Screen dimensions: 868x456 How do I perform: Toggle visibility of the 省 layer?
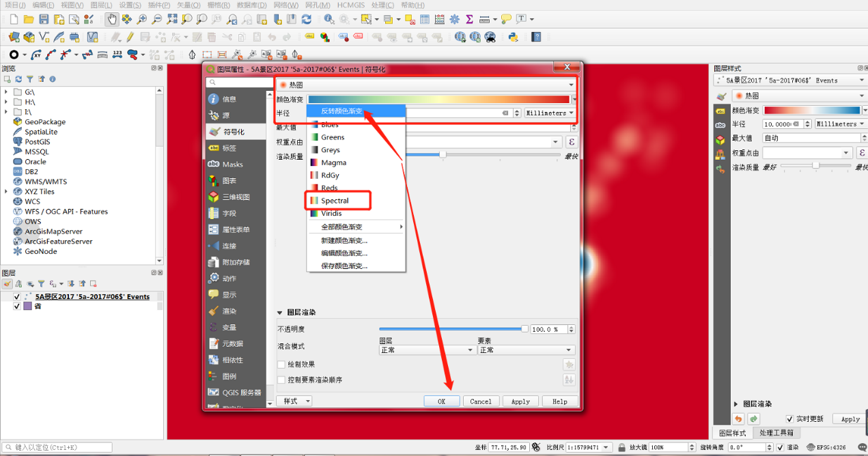coord(17,307)
